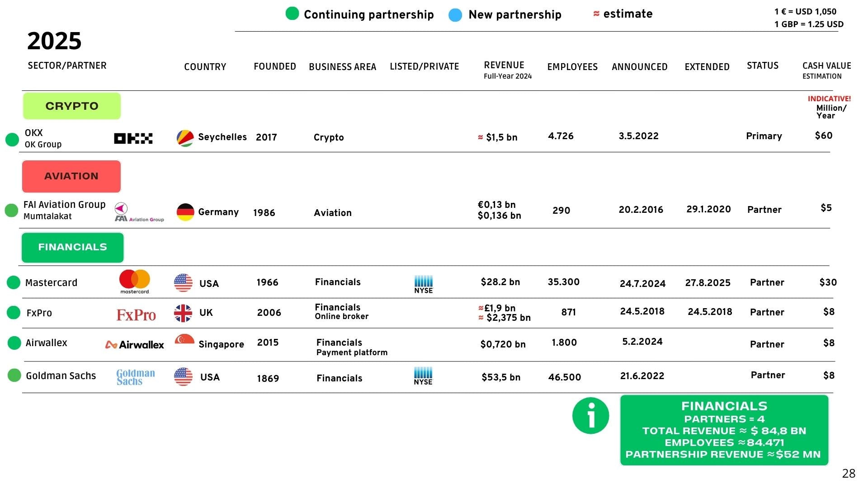Click the red AVIATION sector label
The image size is (868, 488).
point(71,176)
